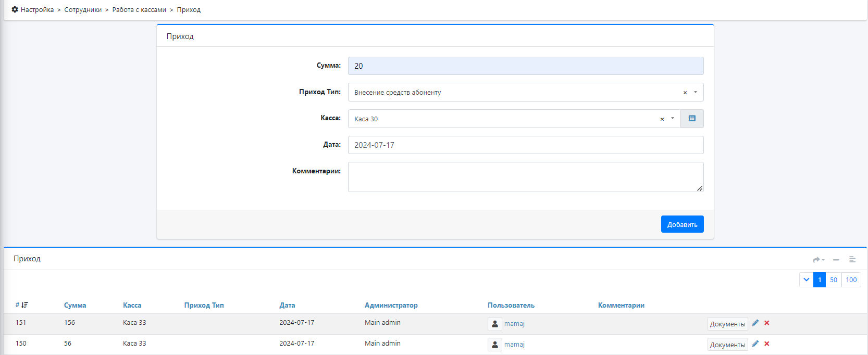Navigate to Работа с кассами breadcrumb
Image resolution: width=868 pixels, height=355 pixels.
click(x=139, y=10)
